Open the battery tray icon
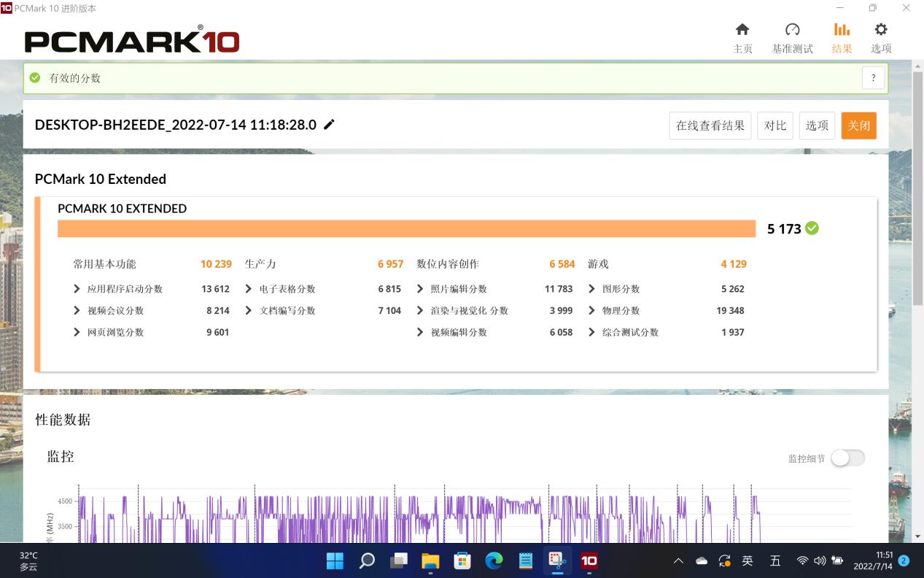This screenshot has width=924, height=578. pos(837,560)
